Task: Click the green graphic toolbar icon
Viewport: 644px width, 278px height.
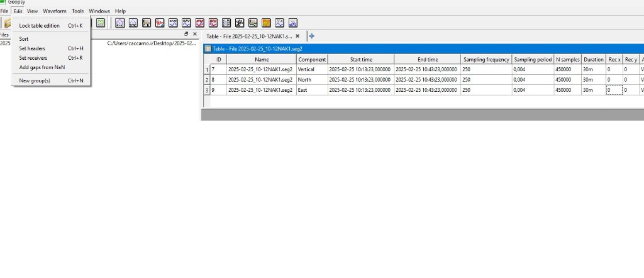Action: point(101,23)
